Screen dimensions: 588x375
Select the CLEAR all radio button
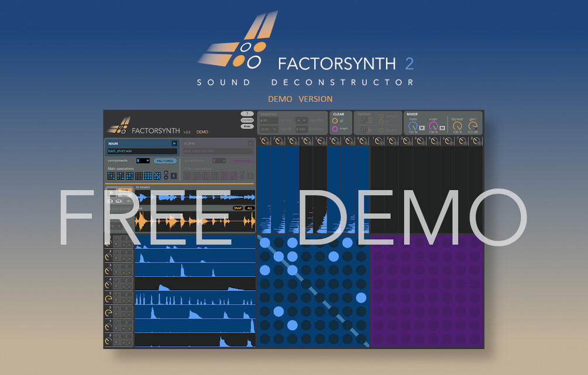pyautogui.click(x=335, y=121)
